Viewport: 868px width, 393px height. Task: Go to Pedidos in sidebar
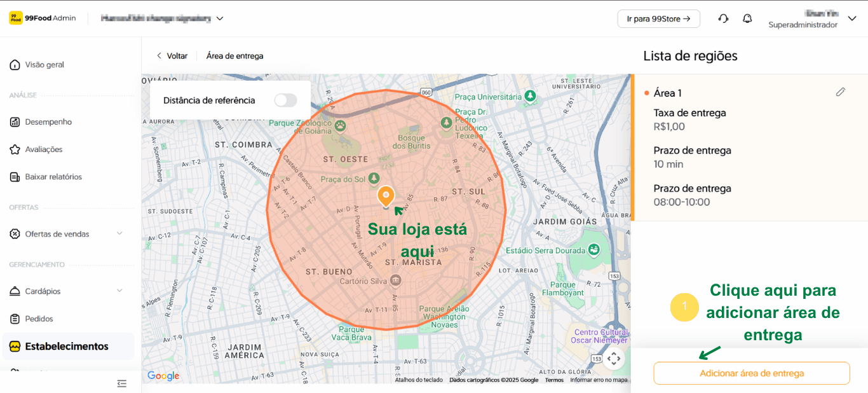39,319
